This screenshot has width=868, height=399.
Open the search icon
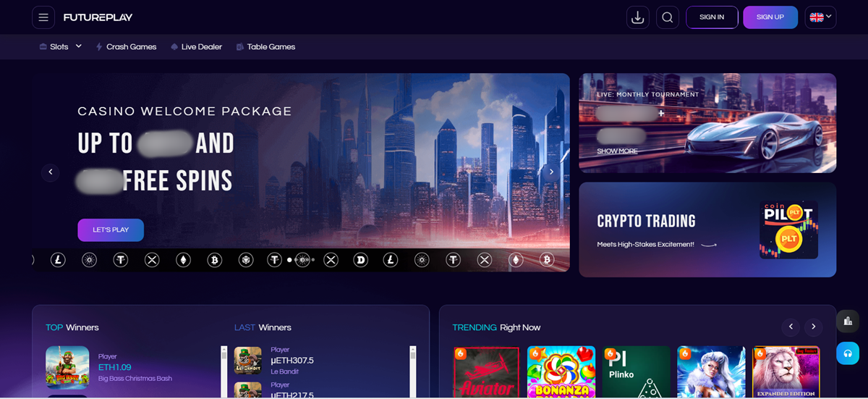[x=668, y=17]
